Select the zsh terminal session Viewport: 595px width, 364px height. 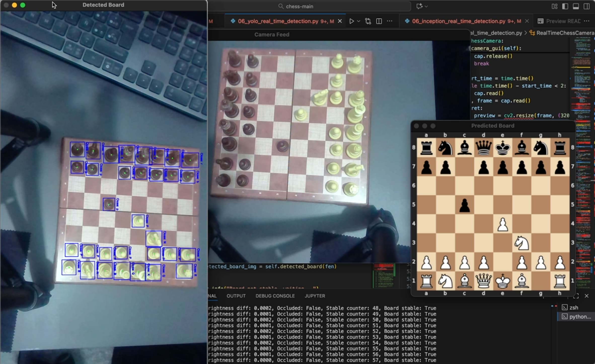tap(573, 307)
